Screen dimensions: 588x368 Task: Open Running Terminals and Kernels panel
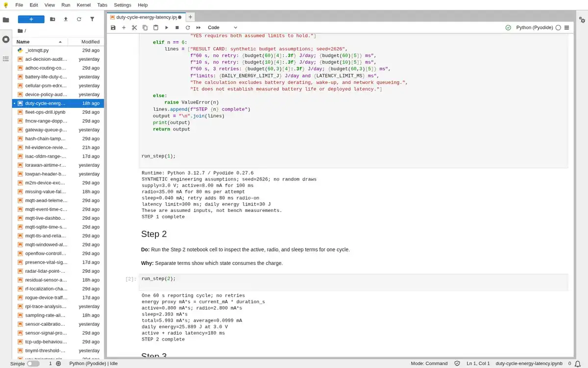(x=6, y=39)
